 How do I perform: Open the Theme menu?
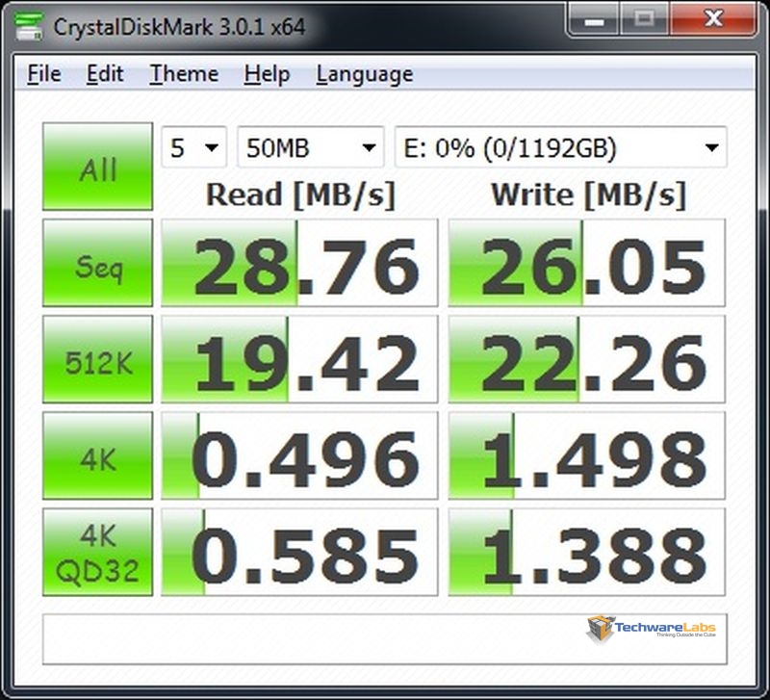point(184,74)
